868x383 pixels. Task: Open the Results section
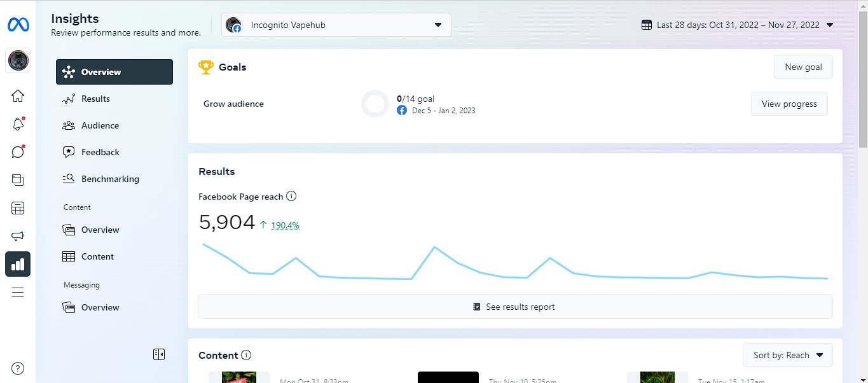[x=114, y=99]
